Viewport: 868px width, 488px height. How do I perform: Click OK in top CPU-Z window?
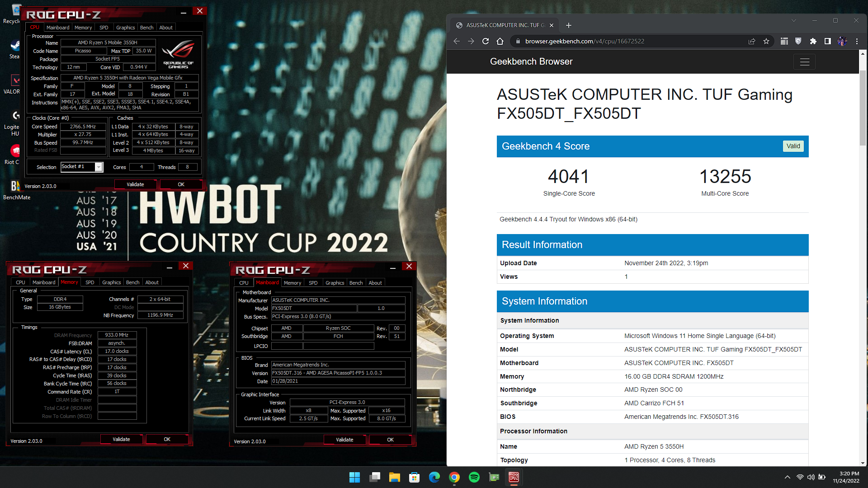coord(181,184)
